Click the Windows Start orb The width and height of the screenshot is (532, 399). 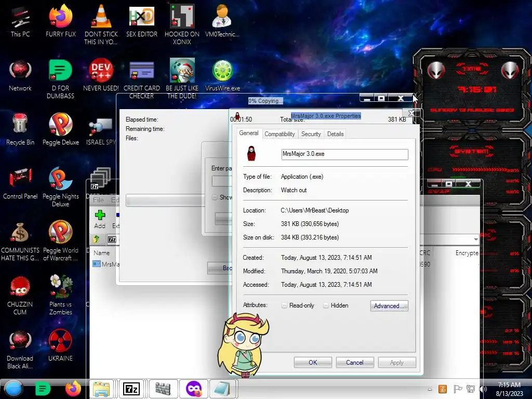click(14, 389)
